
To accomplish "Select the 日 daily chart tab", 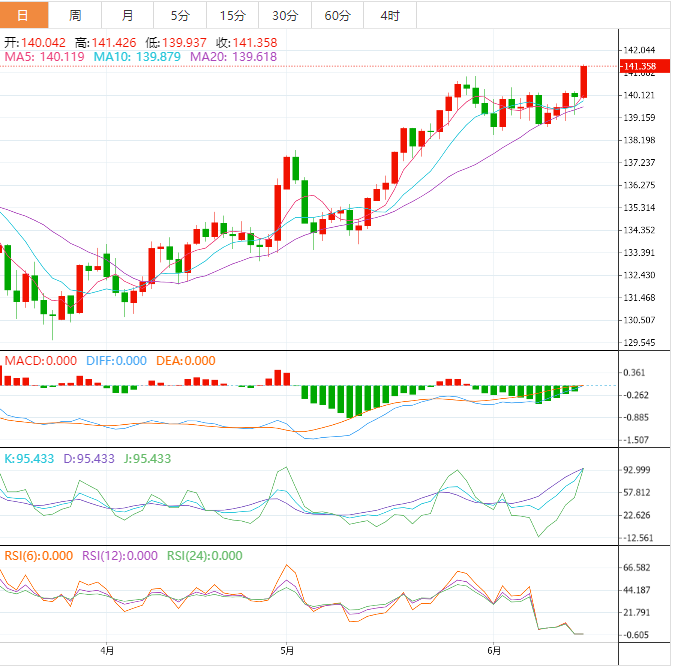I will 23,15.
